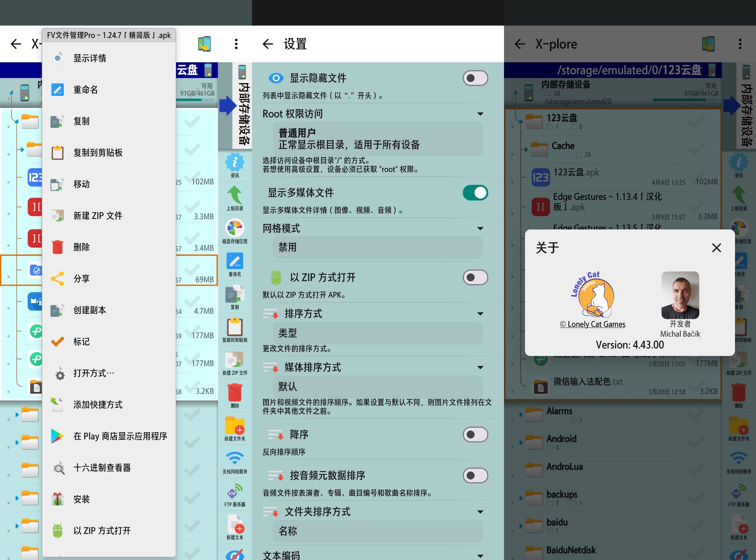Select 安装 in the context menu
756x560 pixels.
pyautogui.click(x=109, y=499)
